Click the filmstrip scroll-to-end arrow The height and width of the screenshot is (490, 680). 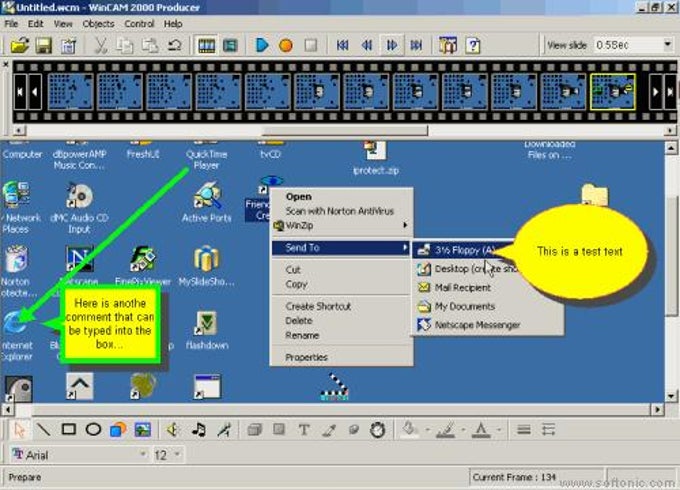tap(670, 91)
